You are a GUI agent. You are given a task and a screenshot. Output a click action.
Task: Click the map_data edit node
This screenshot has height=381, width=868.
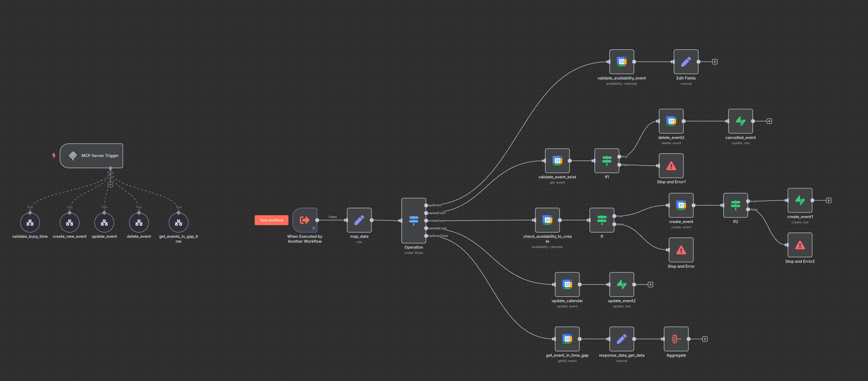[359, 220]
